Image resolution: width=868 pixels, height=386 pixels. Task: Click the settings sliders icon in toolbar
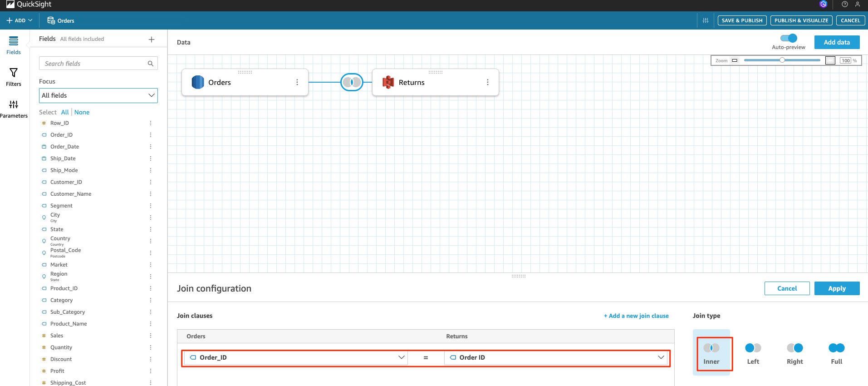(x=706, y=20)
